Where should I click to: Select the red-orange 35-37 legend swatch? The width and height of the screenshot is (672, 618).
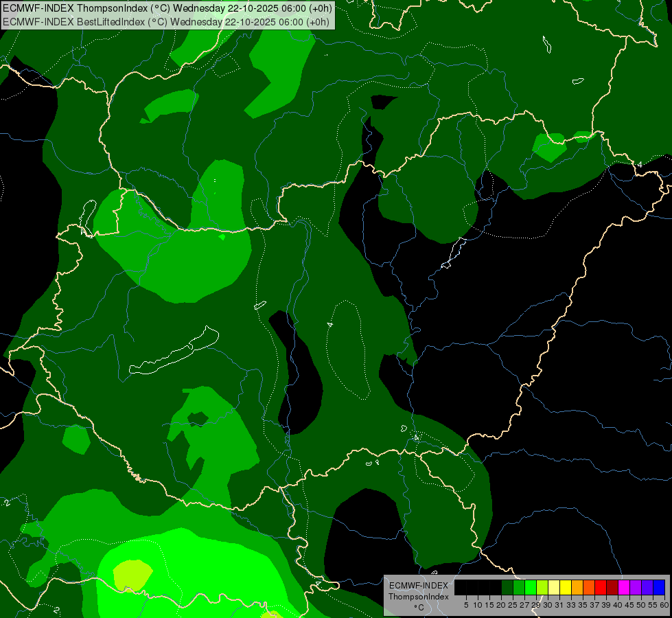point(589,587)
